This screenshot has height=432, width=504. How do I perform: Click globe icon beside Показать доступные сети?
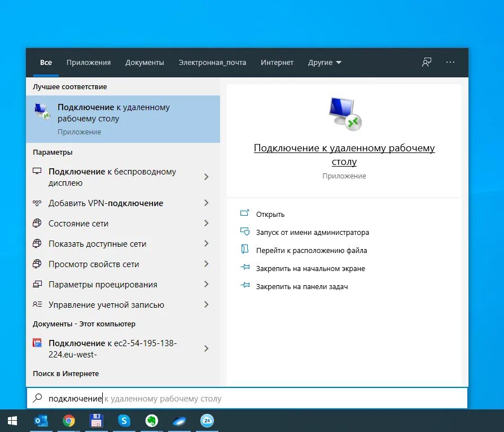point(37,243)
